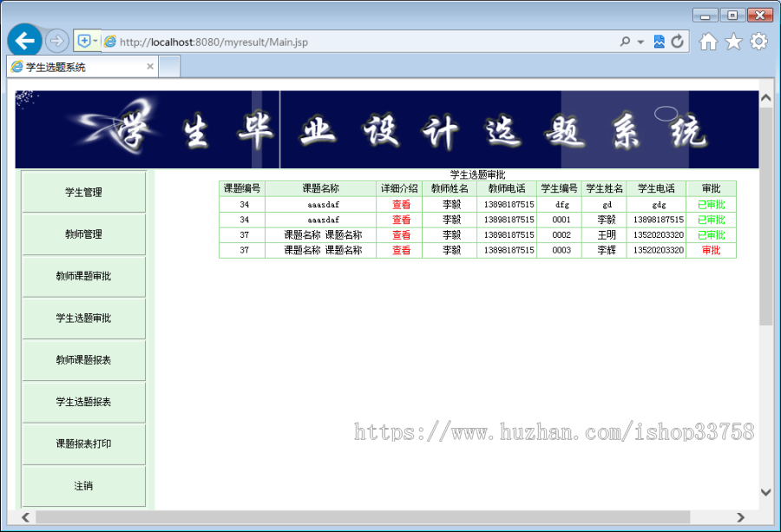The height and width of the screenshot is (532, 781).
Task: Open 教师课题审批 in sidebar menu
Action: (83, 276)
